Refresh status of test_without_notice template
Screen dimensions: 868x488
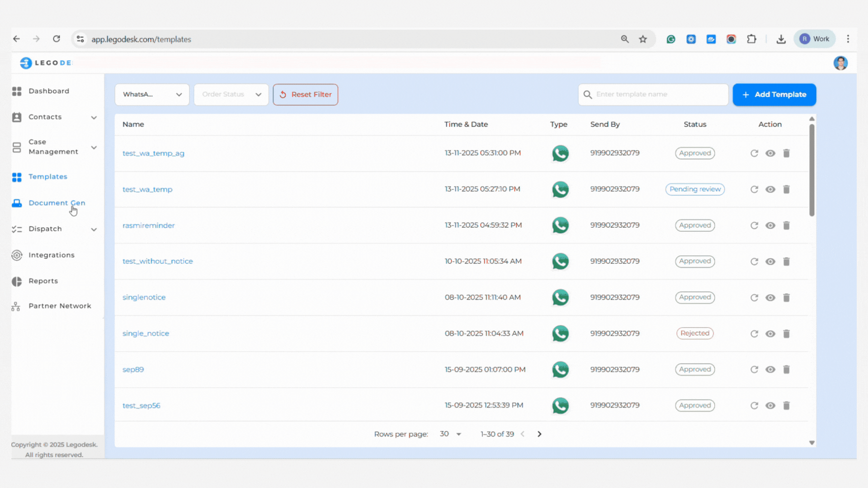[754, 262]
